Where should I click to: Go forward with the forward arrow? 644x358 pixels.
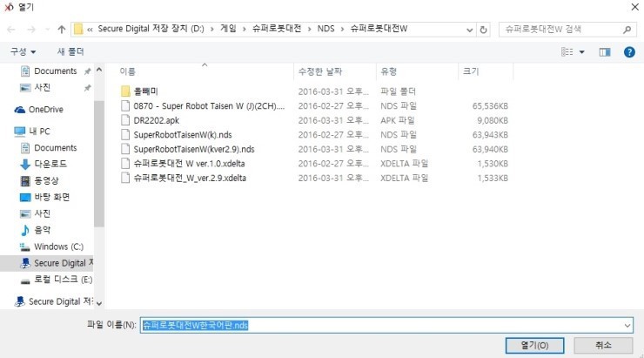pos(31,30)
